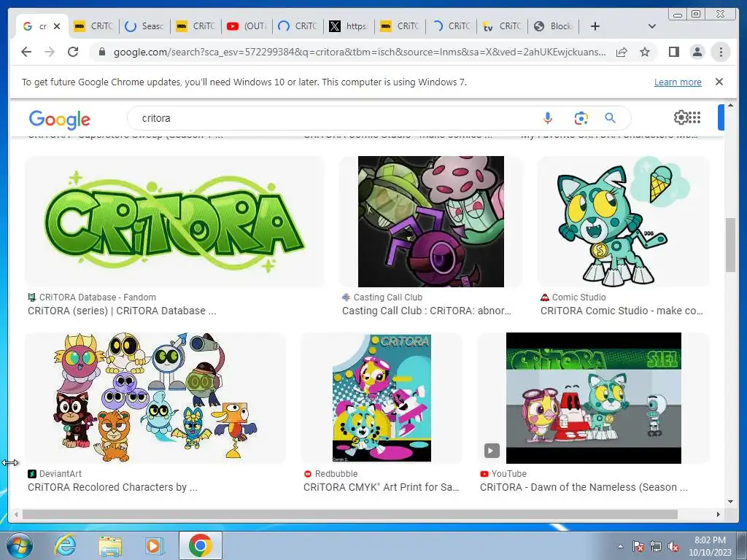Open Comic Studio teal cat thumbnail
747x560 pixels.
click(623, 222)
